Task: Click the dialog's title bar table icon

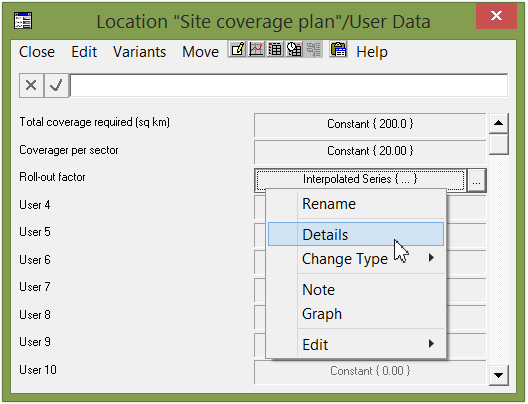Action: point(23,21)
